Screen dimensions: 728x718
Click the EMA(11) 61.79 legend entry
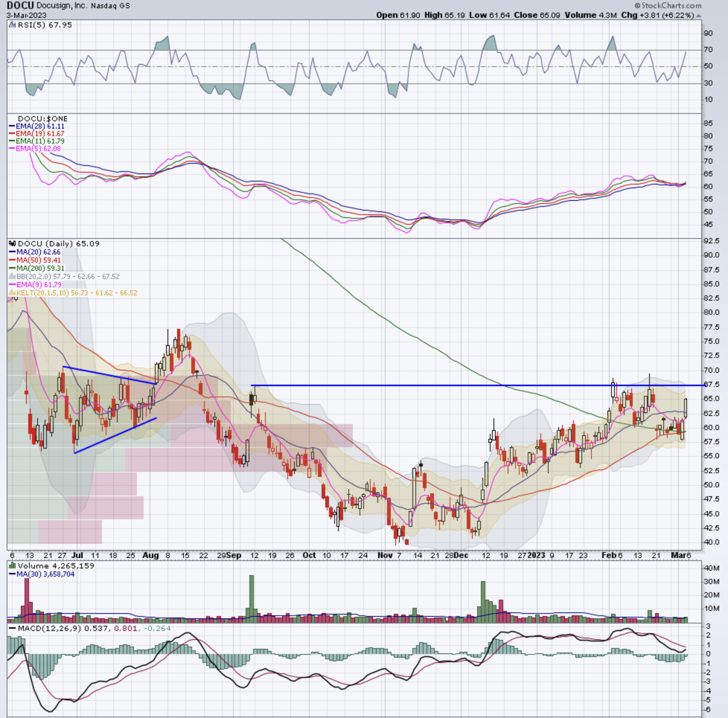pos(40,141)
